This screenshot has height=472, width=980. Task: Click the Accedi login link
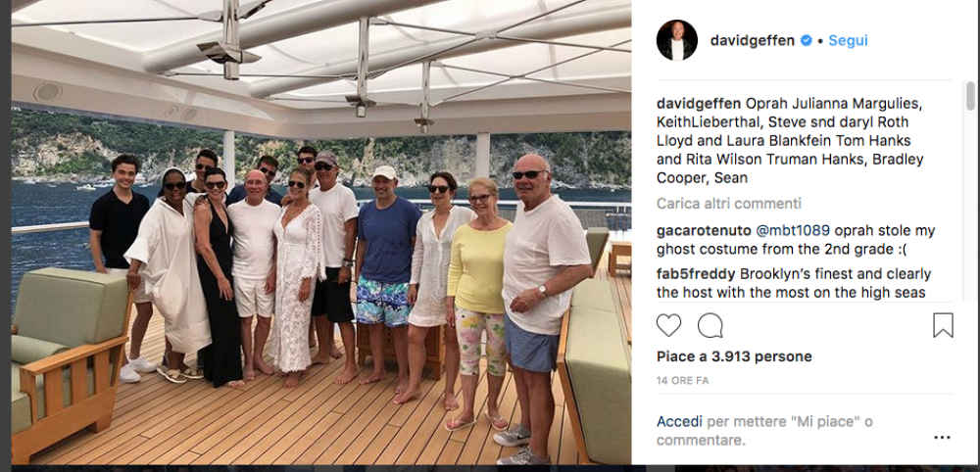coord(679,421)
